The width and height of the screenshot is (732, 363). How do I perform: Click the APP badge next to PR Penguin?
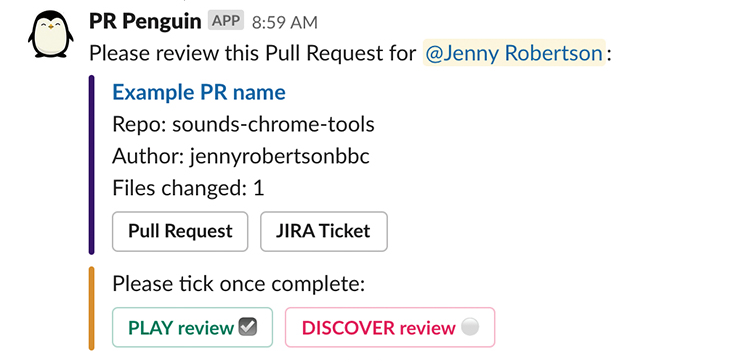226,21
